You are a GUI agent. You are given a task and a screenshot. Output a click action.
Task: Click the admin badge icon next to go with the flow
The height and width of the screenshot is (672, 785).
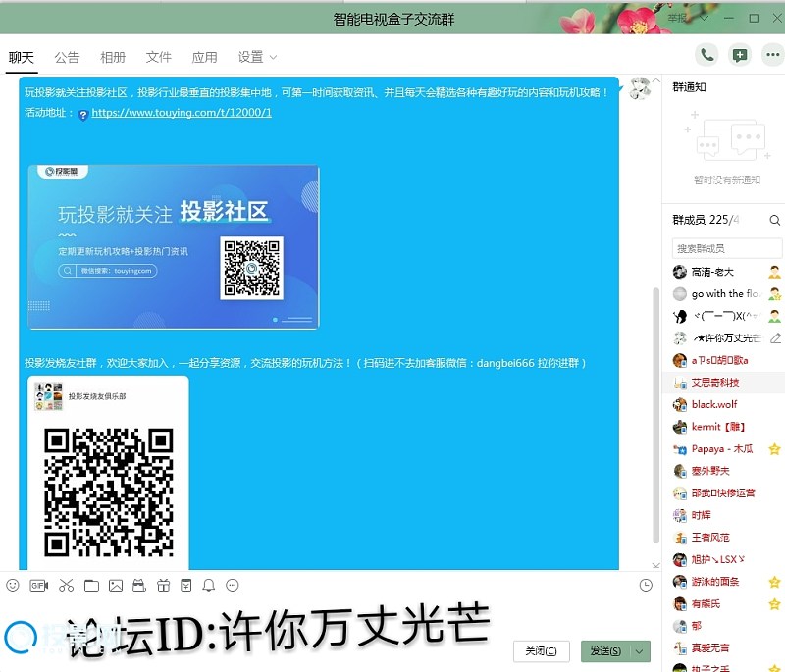click(774, 293)
